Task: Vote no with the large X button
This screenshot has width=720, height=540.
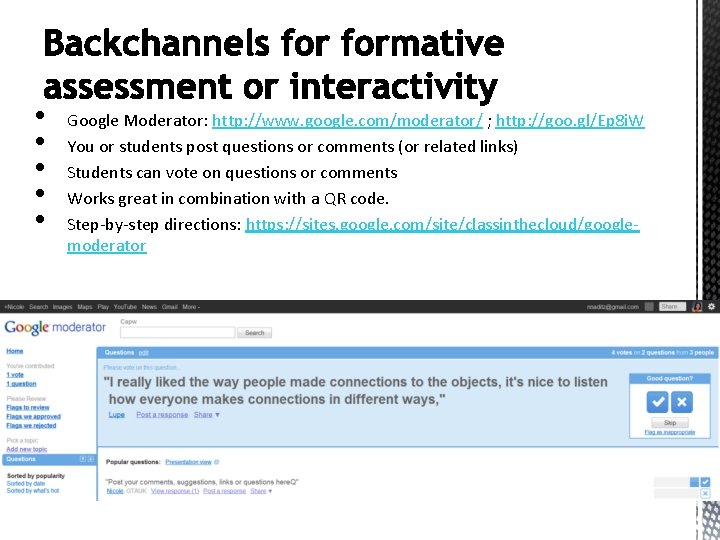Action: coord(682,402)
